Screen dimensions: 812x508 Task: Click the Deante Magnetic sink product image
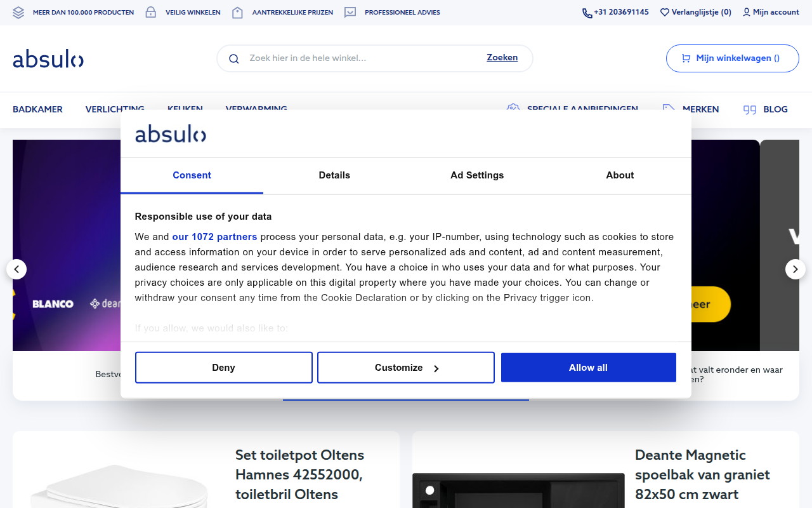(518, 490)
